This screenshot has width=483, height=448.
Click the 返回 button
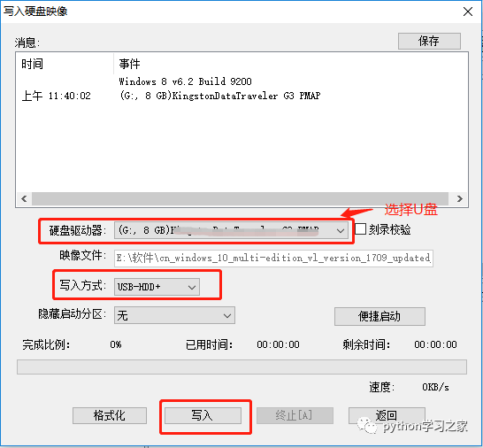[387, 415]
